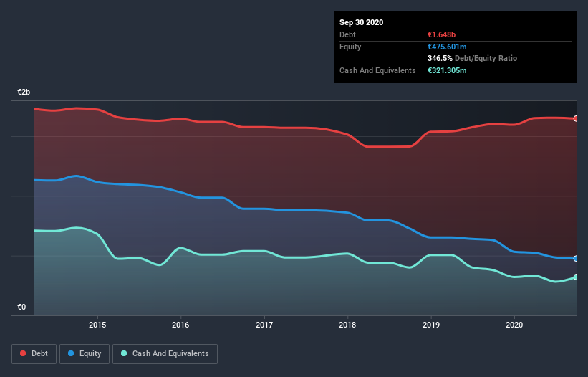The height and width of the screenshot is (377, 588).
Task: Toggle the Cash And Equivalents legend button
Action: [165, 354]
